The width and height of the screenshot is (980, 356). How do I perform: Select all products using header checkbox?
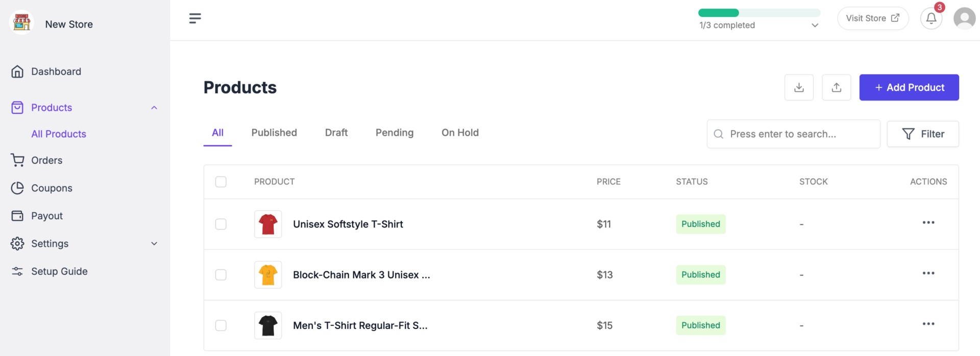(220, 182)
